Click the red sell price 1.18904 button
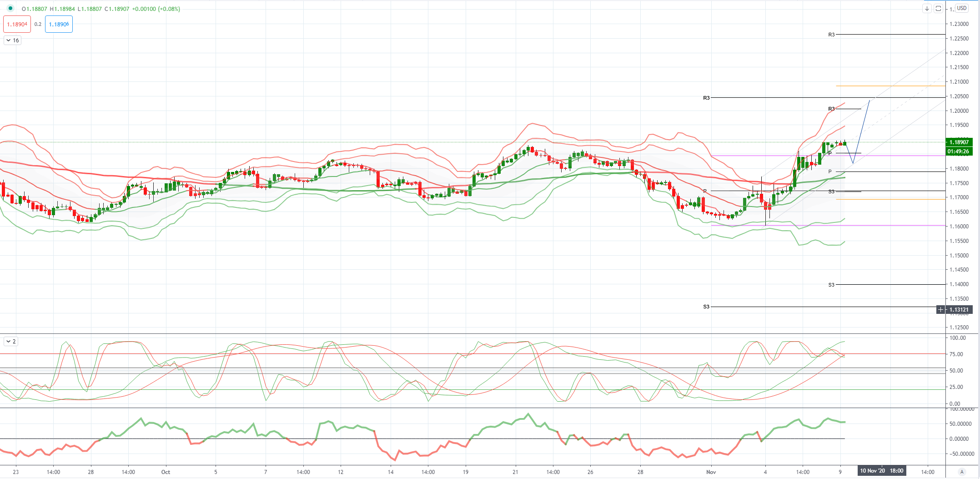 [17, 24]
